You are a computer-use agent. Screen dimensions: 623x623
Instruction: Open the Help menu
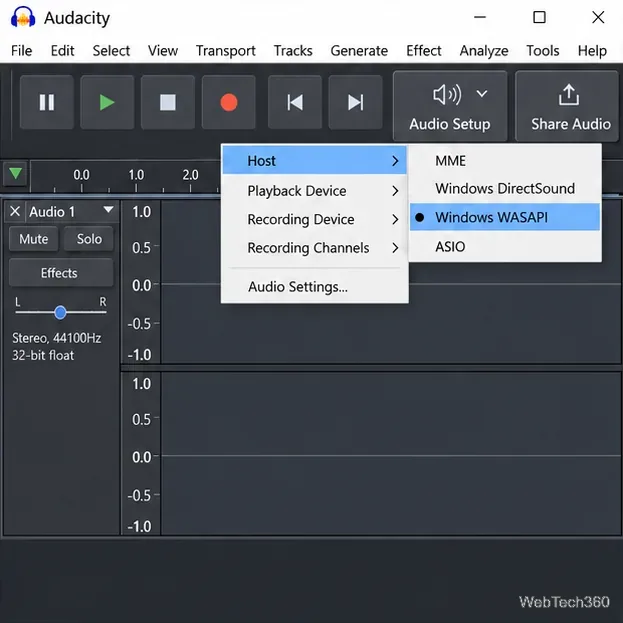click(x=592, y=51)
